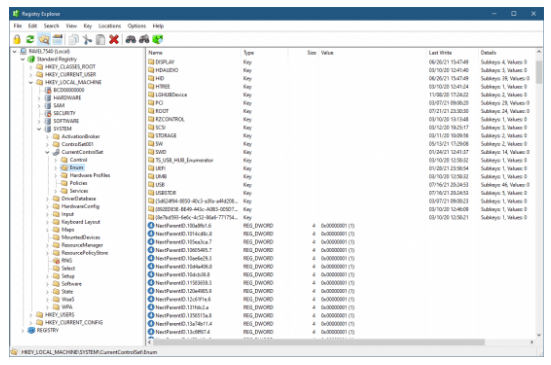Sort by the Name column header
The height and width of the screenshot is (365, 551).
click(x=194, y=53)
